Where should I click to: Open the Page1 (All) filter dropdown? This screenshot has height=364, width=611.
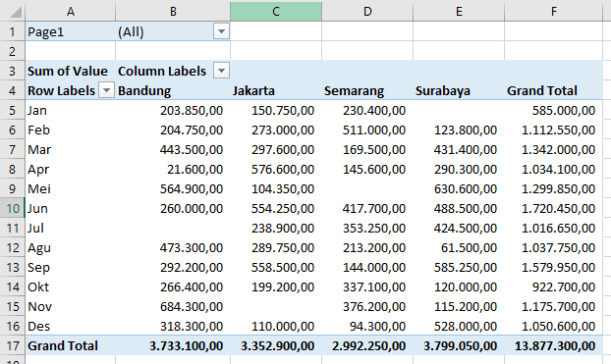(x=221, y=31)
